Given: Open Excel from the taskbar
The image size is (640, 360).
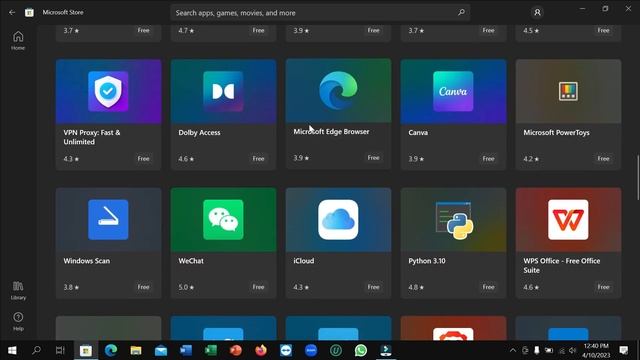Looking at the screenshot, I should [211, 350].
